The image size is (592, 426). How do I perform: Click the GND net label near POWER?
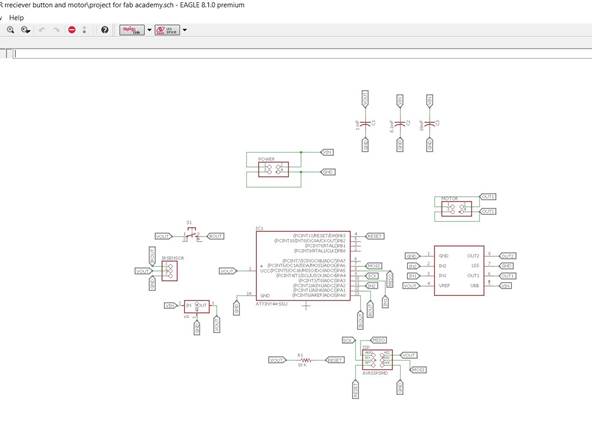(x=328, y=172)
